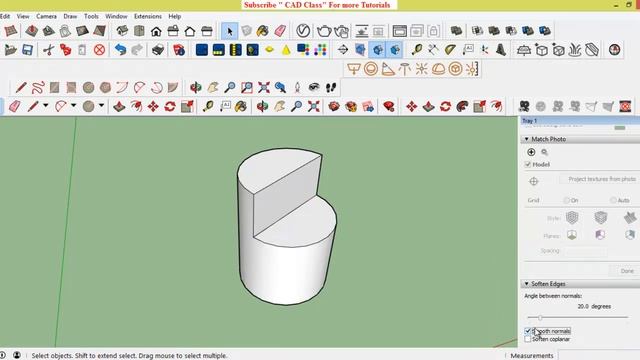640x360 pixels.
Task: Select the Protractor tool
Action: point(450,50)
